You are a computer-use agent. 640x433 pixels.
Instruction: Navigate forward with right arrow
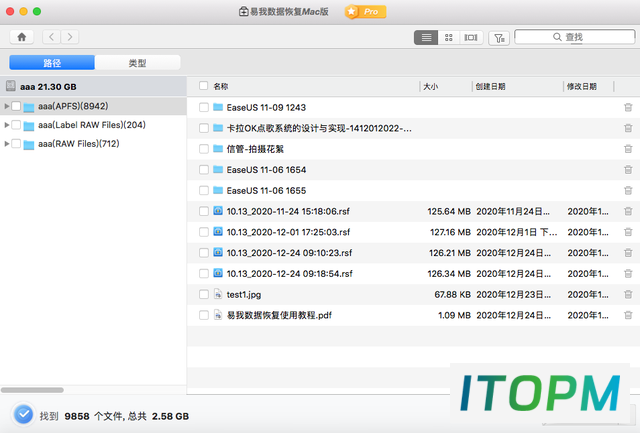(x=70, y=37)
